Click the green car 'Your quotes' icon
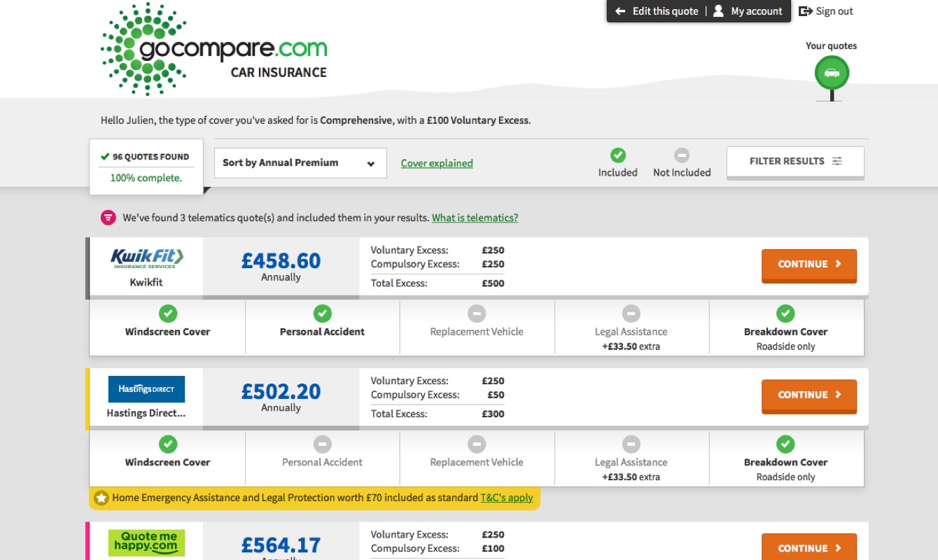This screenshot has width=938, height=560. (x=832, y=73)
